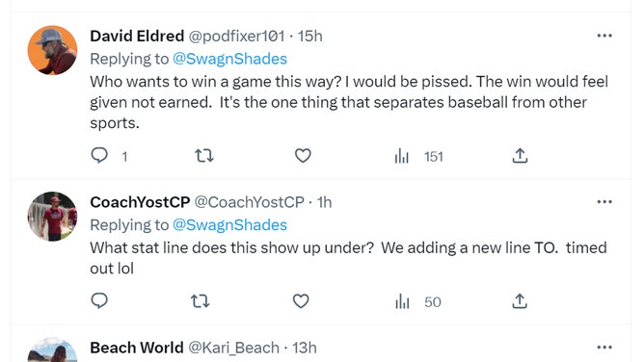Open @SwagnShades link in David Eldred's reply
Viewport: 644px width, 362px height.
(229, 59)
